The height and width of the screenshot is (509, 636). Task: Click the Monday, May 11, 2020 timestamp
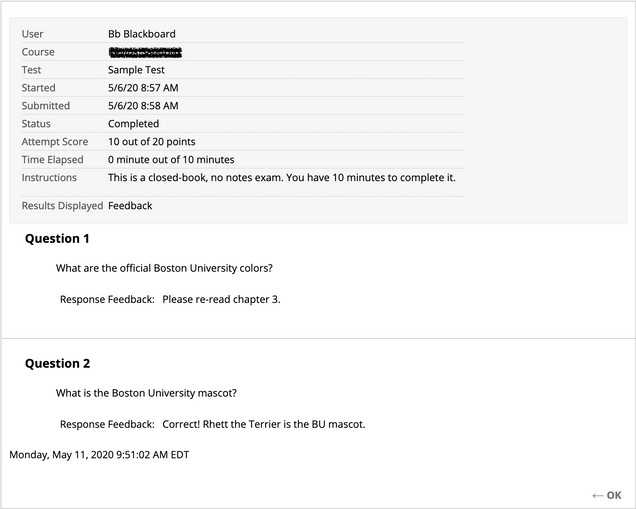(99, 455)
